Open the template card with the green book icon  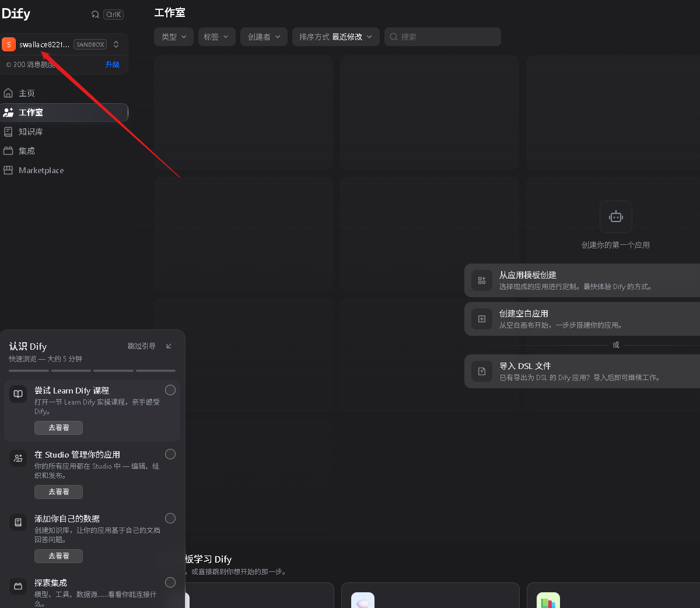pos(613,595)
